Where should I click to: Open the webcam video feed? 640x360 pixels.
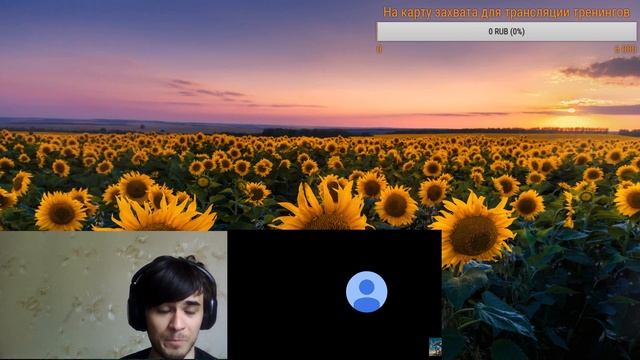point(113,295)
